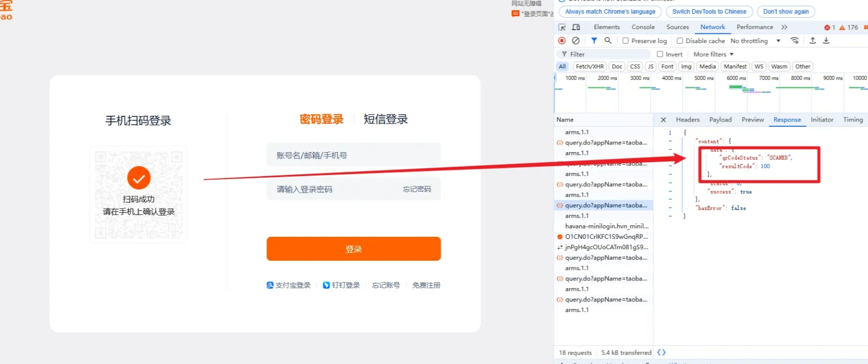Screen dimensions: 868x364
Task: Dismiss with Don't show again
Action: (786, 11)
